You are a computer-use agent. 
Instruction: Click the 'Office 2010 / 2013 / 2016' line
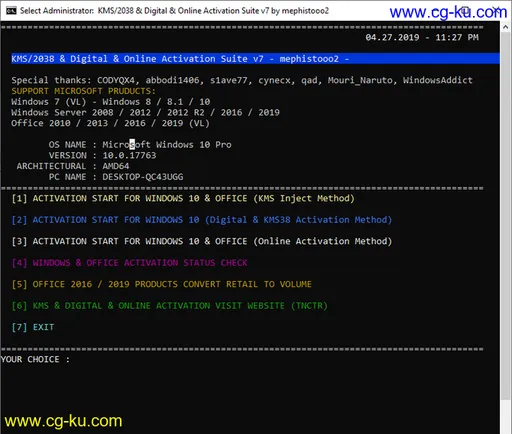110,123
